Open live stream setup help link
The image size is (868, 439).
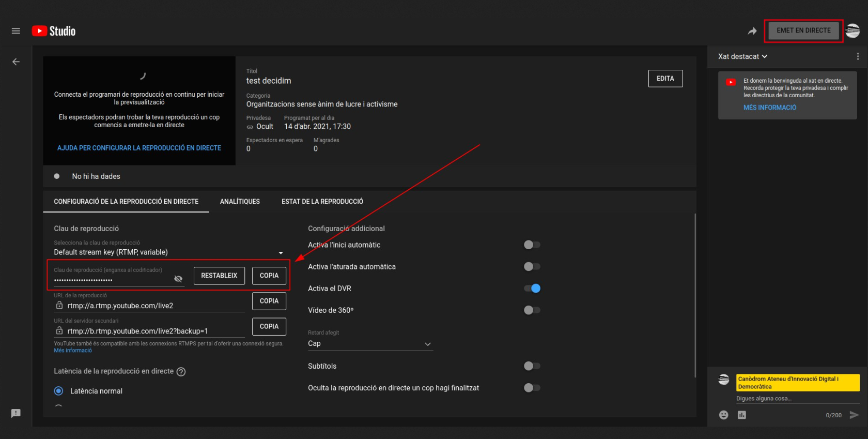139,148
